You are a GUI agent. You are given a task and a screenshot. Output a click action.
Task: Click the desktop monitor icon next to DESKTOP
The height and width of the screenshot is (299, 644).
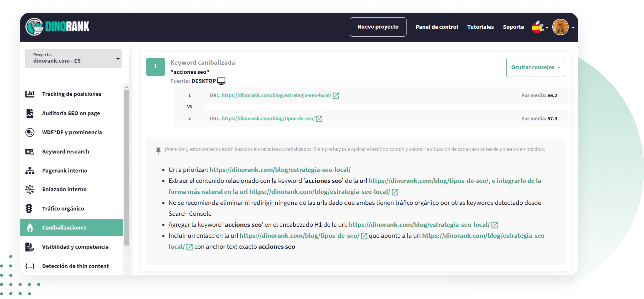(x=221, y=81)
